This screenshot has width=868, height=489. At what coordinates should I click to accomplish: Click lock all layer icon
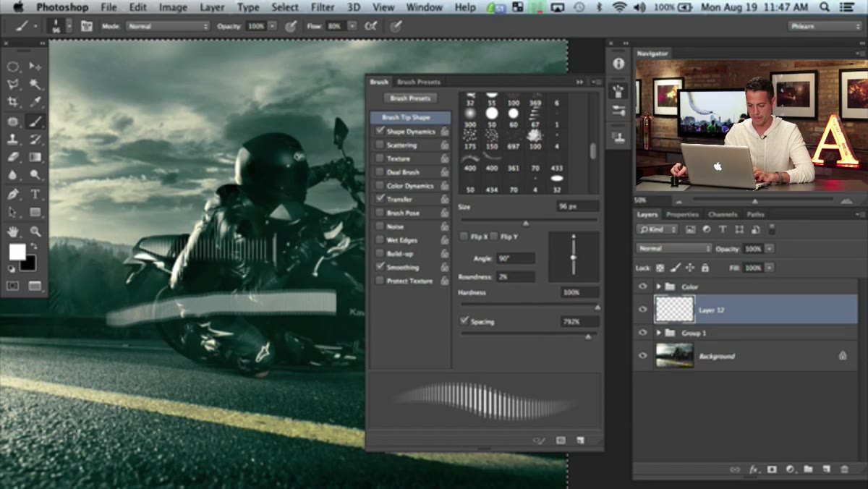click(x=705, y=268)
